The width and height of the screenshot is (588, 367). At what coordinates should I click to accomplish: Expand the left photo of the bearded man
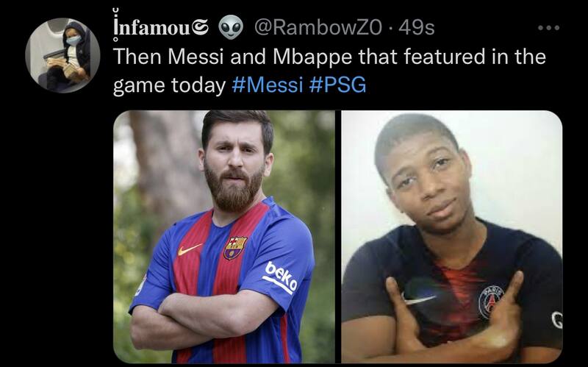(224, 236)
